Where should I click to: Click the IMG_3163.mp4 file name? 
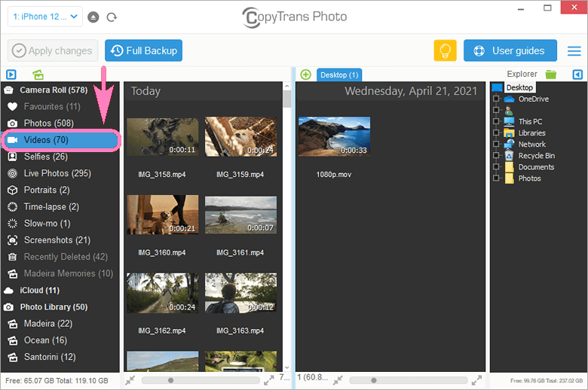(240, 331)
